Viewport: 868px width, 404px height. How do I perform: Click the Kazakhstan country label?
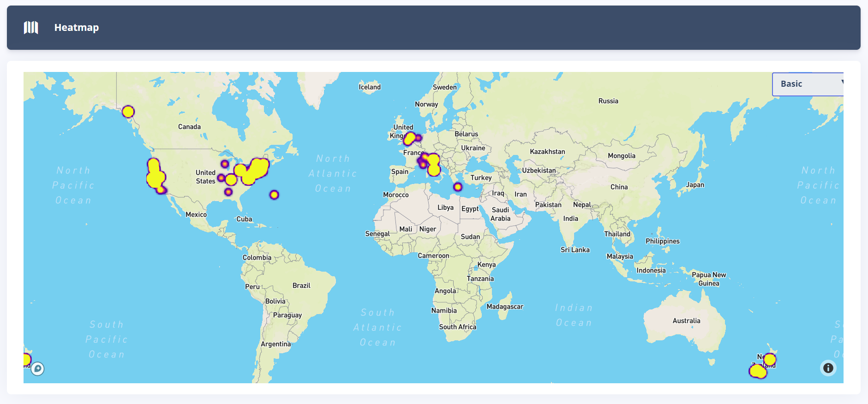point(547,152)
